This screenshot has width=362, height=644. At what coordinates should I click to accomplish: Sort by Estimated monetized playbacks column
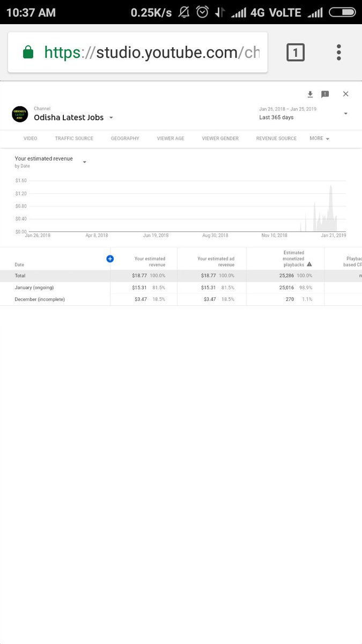(x=293, y=259)
